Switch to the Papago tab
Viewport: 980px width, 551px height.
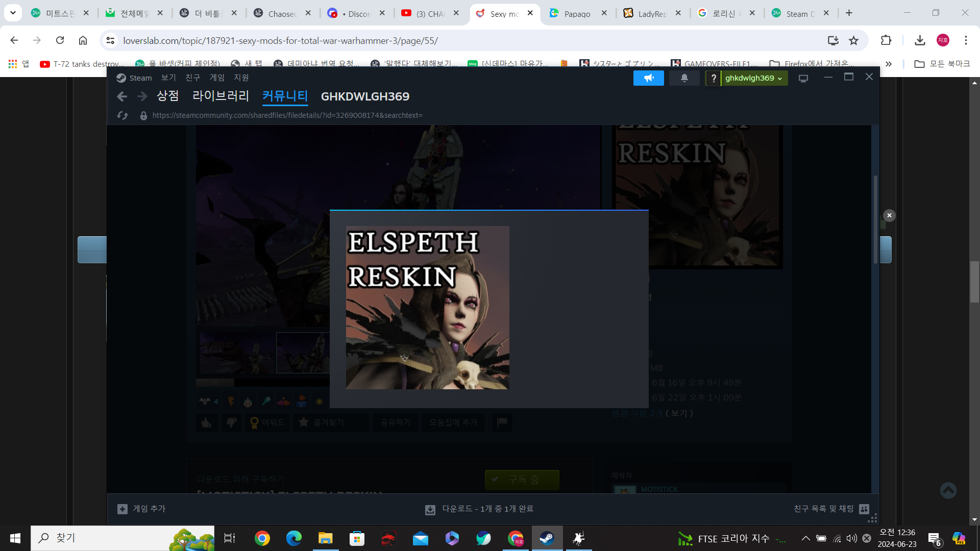(x=577, y=13)
